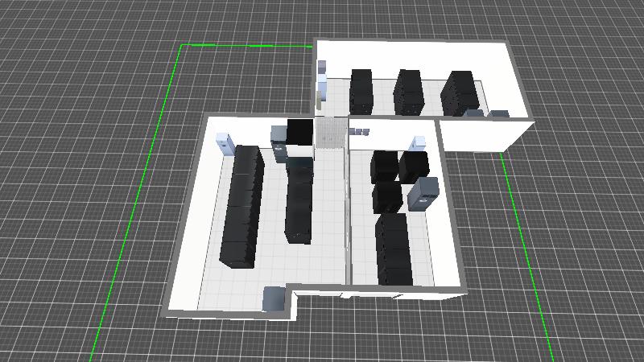Click the gray cabinet at bottom of left room
The height and width of the screenshot is (362, 644).
point(273,298)
